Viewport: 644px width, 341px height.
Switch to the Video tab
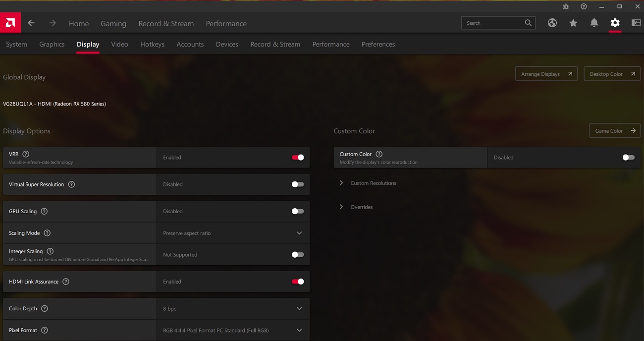coord(119,44)
